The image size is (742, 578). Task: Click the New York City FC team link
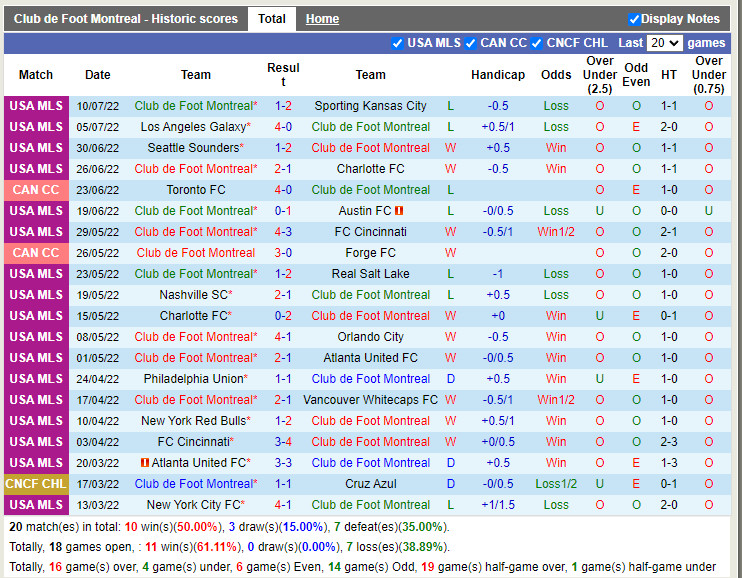coord(192,505)
